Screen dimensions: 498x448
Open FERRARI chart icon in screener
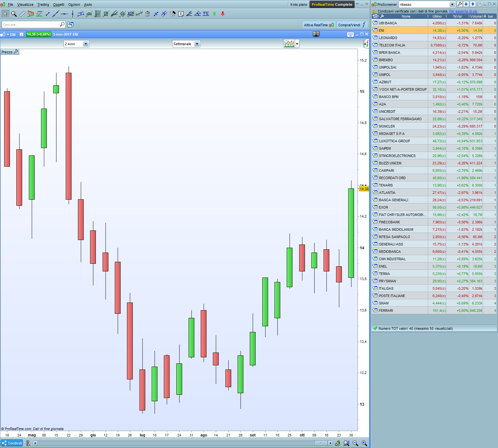pos(375,311)
